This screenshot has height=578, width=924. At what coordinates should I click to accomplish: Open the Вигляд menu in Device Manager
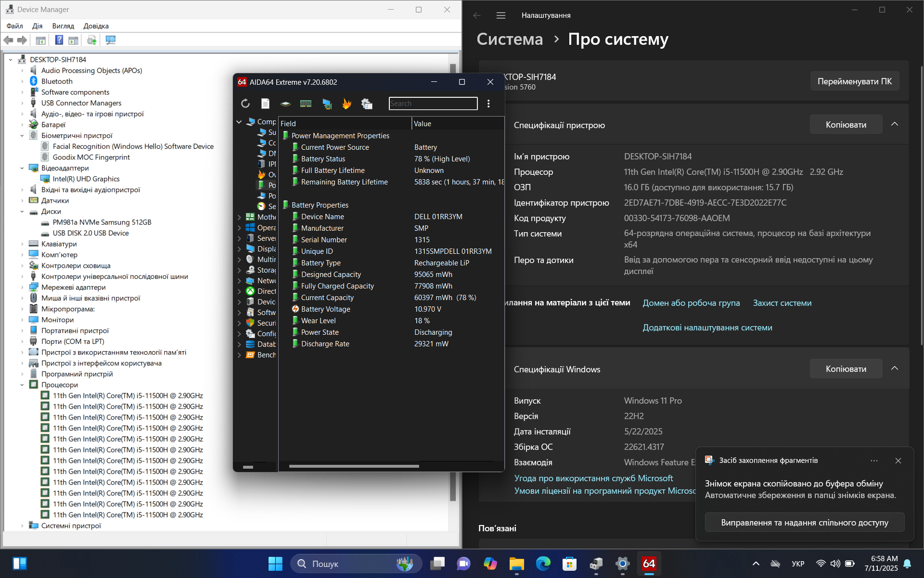(x=63, y=26)
